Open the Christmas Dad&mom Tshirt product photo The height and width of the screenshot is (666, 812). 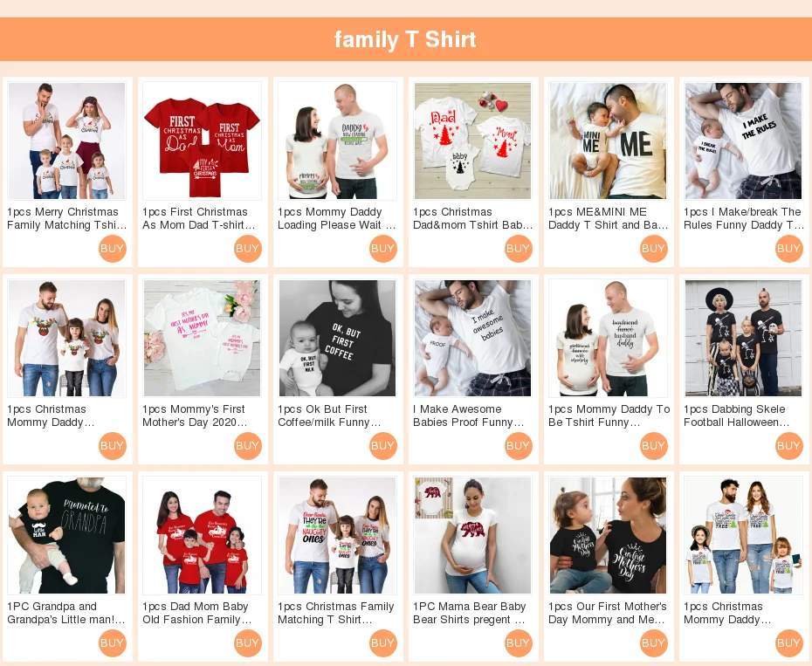pyautogui.click(x=473, y=141)
